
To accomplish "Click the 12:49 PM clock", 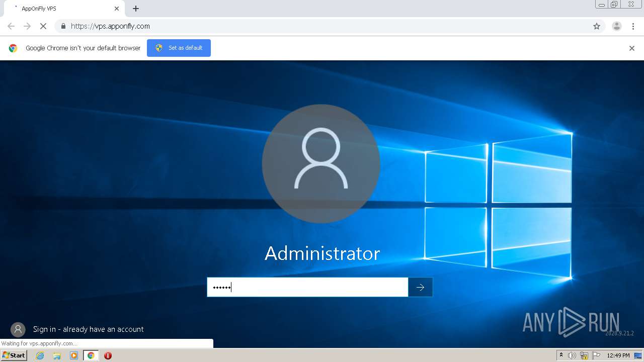I will tap(618, 355).
